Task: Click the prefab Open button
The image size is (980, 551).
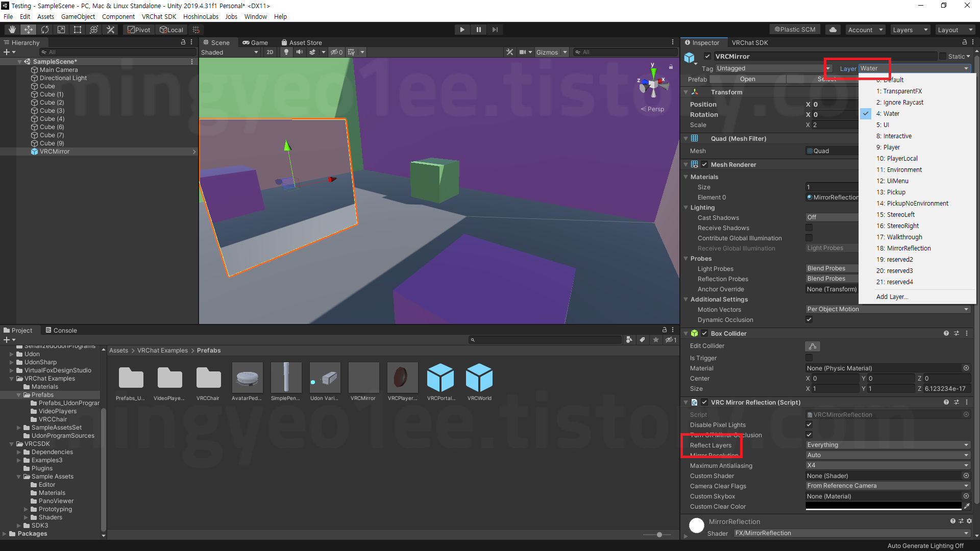Action: [747, 79]
